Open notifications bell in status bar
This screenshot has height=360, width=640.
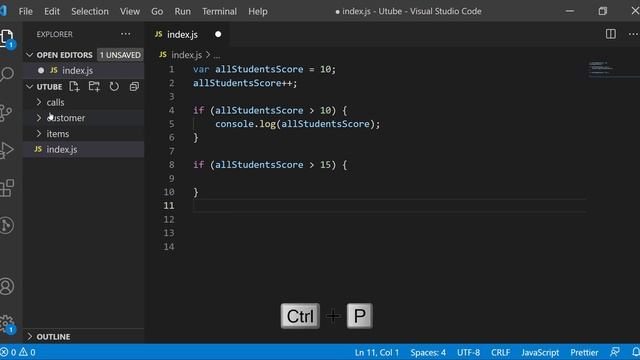point(636,352)
